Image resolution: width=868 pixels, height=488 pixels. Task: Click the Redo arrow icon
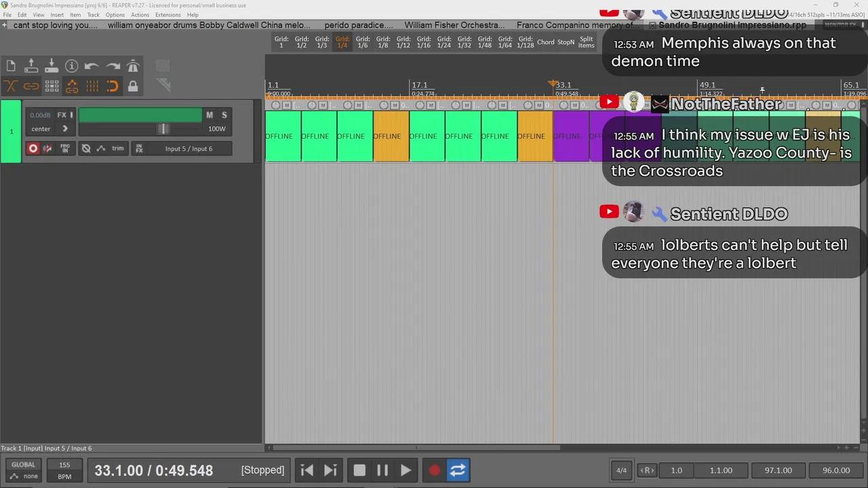point(113,66)
